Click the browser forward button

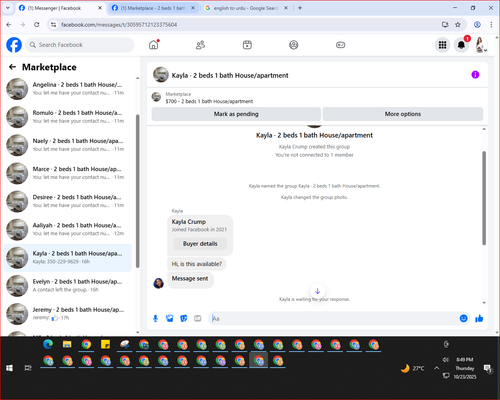pos(23,24)
